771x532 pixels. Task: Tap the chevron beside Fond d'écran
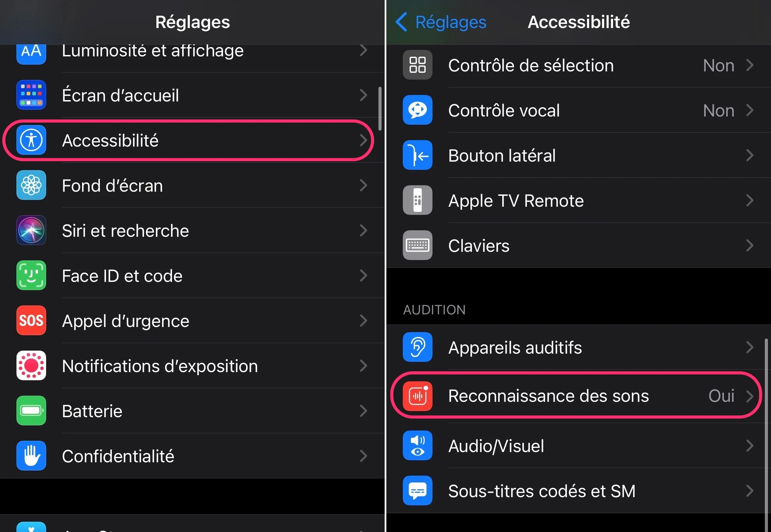point(363,186)
